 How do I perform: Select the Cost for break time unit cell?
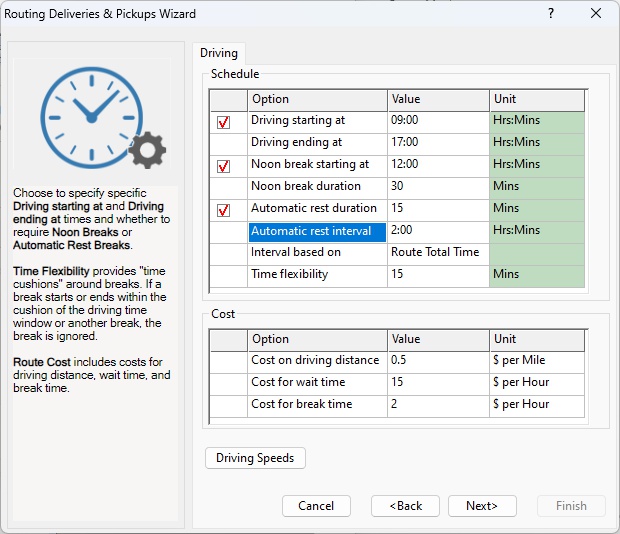(x=538, y=404)
